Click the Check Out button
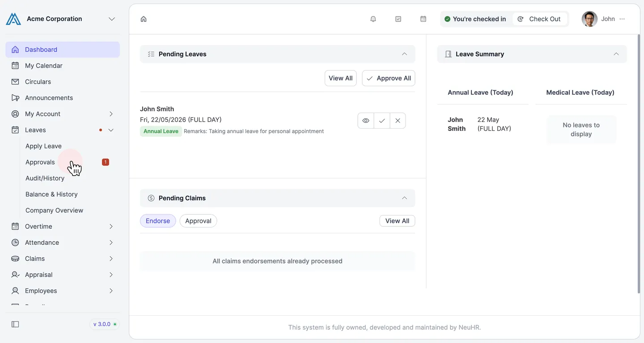The image size is (644, 343). [540, 19]
